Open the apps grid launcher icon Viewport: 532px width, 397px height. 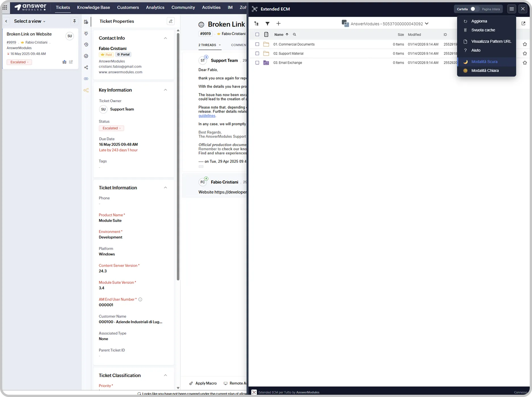click(x=5, y=7)
